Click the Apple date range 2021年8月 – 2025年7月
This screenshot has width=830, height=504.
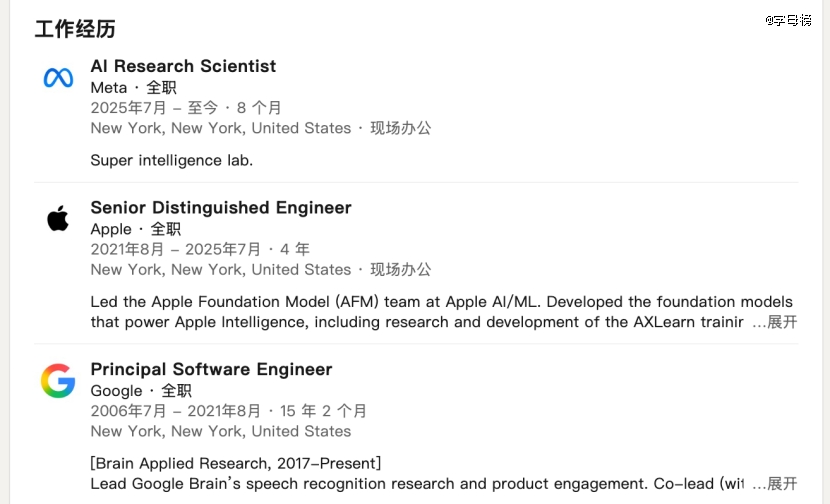click(x=176, y=249)
